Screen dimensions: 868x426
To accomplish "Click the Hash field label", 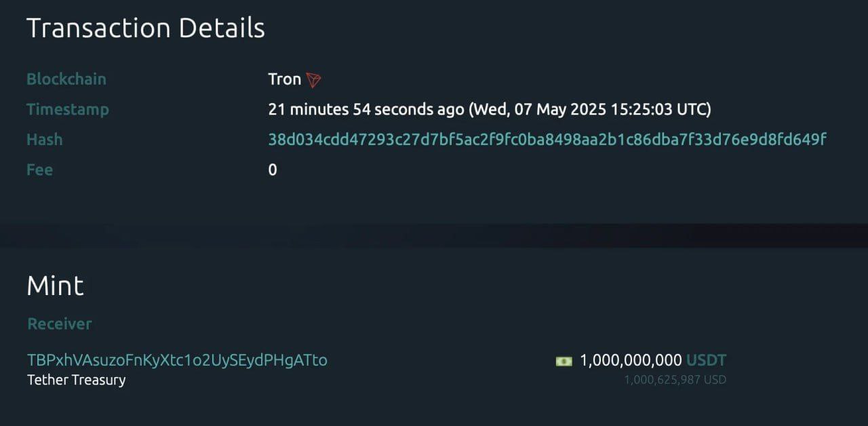I will tap(44, 140).
